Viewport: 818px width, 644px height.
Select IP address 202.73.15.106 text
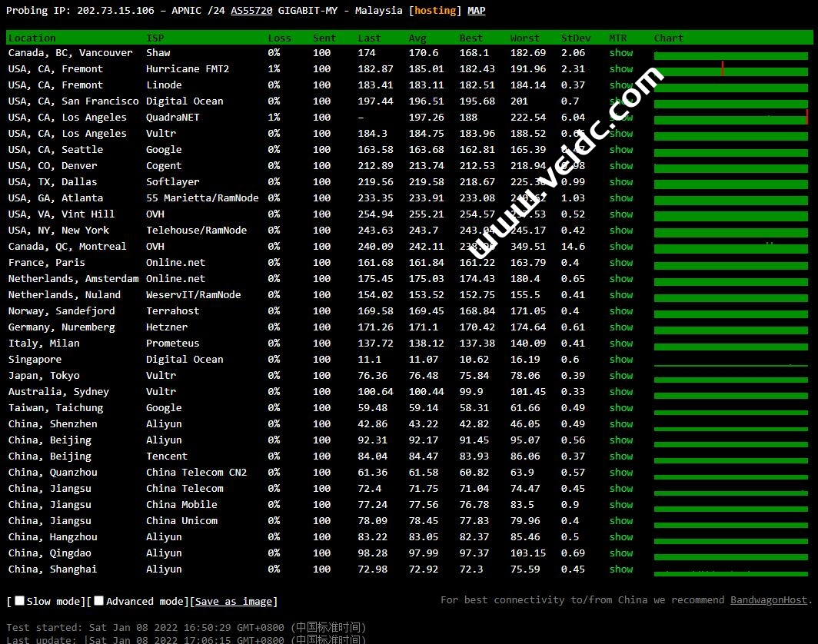pos(116,11)
